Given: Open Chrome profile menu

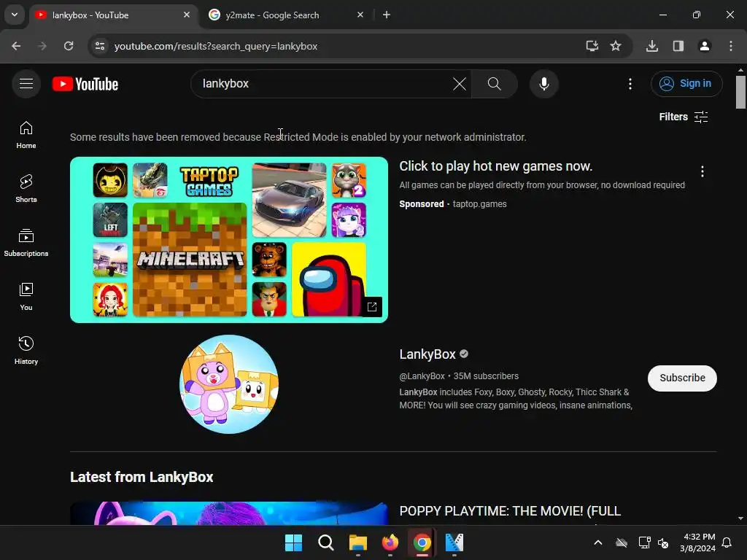Looking at the screenshot, I should (704, 46).
